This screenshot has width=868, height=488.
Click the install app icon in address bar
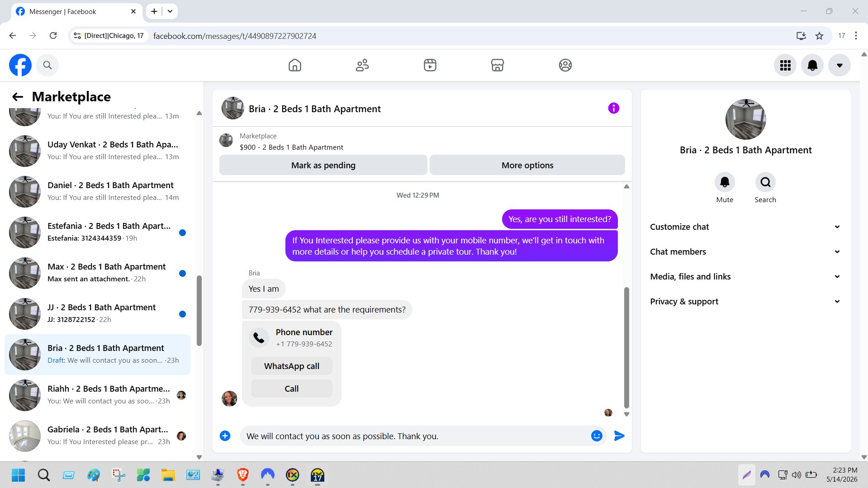tap(801, 36)
